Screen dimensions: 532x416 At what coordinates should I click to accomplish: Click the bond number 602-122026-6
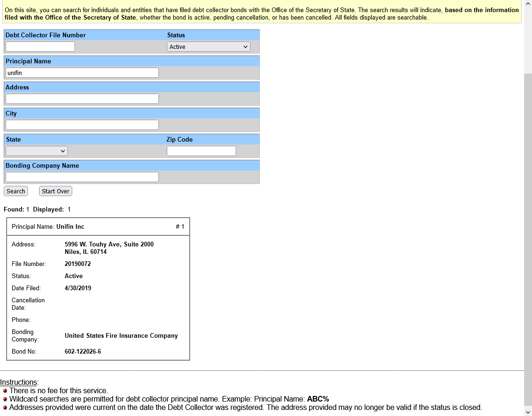[x=83, y=352]
